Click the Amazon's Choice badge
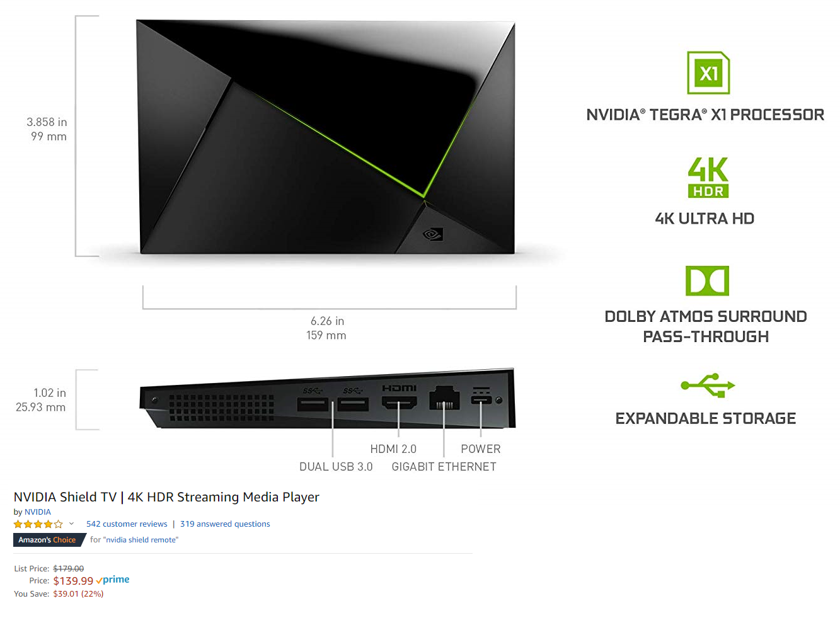The width and height of the screenshot is (840, 618). (x=47, y=540)
